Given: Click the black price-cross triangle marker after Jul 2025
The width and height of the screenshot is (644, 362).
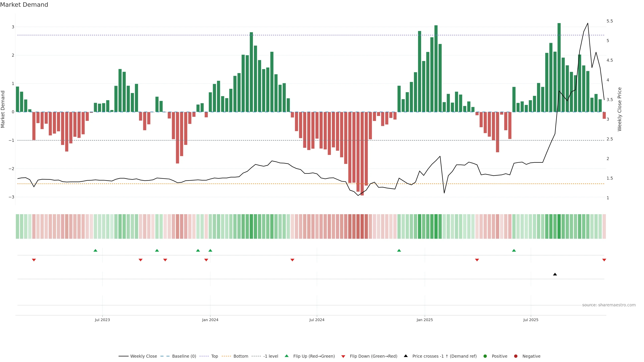Looking at the screenshot, I should [x=555, y=274].
